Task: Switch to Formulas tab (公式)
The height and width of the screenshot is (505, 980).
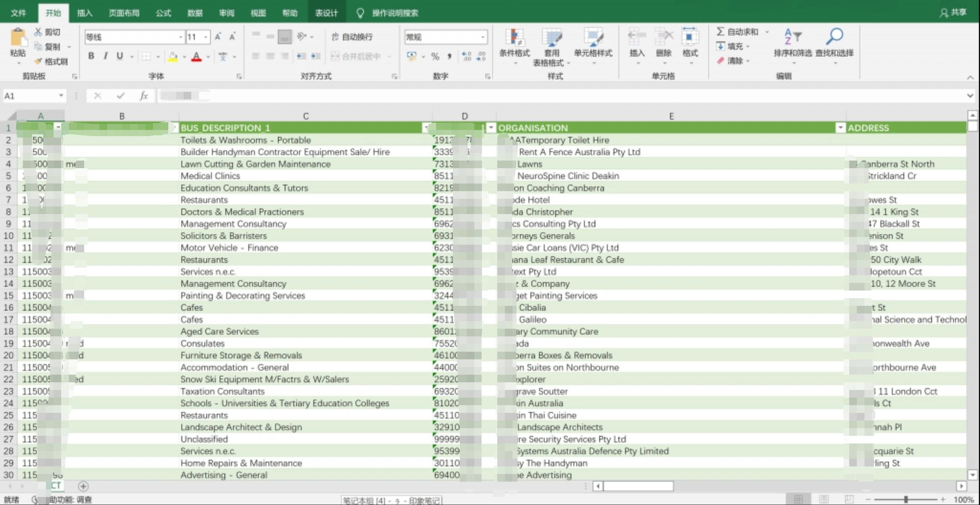Action: click(163, 13)
